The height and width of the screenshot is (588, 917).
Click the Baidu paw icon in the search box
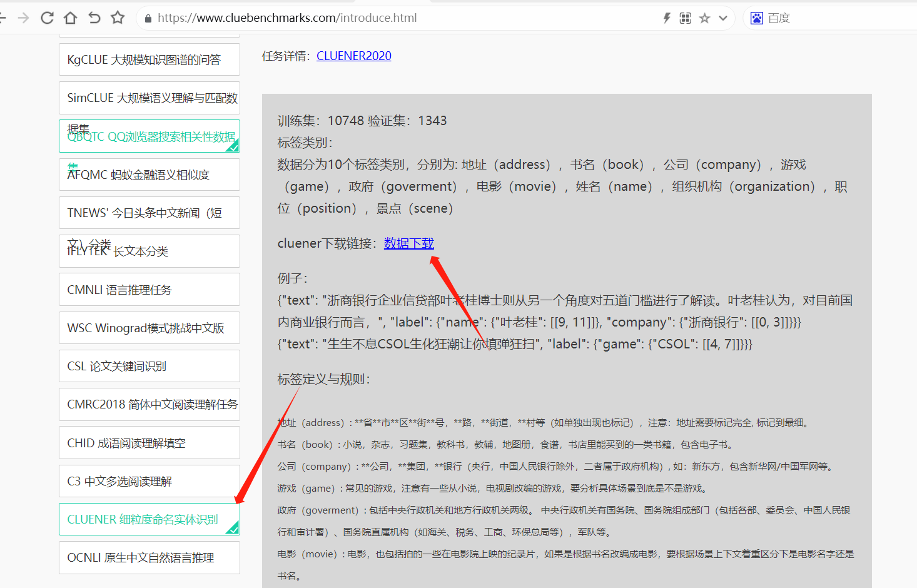coord(756,18)
